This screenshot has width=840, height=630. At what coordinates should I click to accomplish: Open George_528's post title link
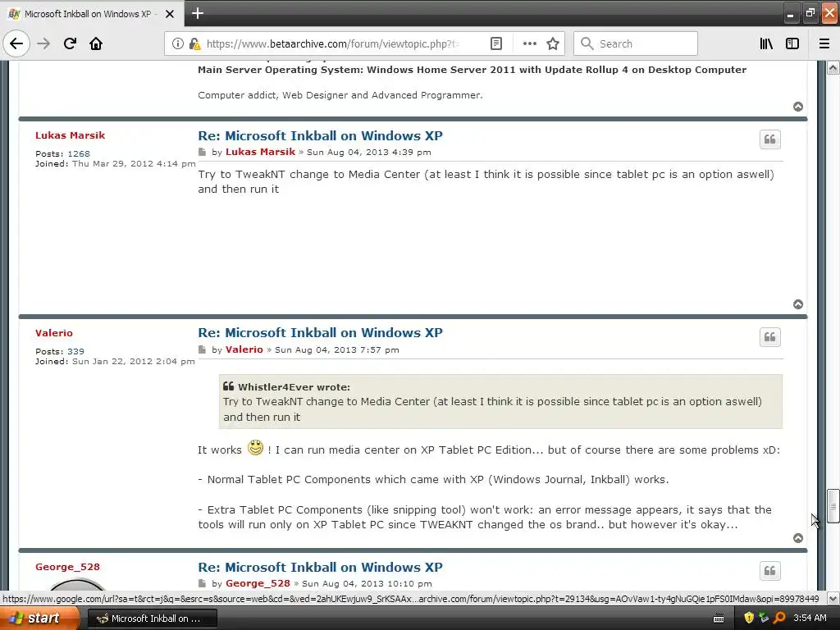click(321, 568)
